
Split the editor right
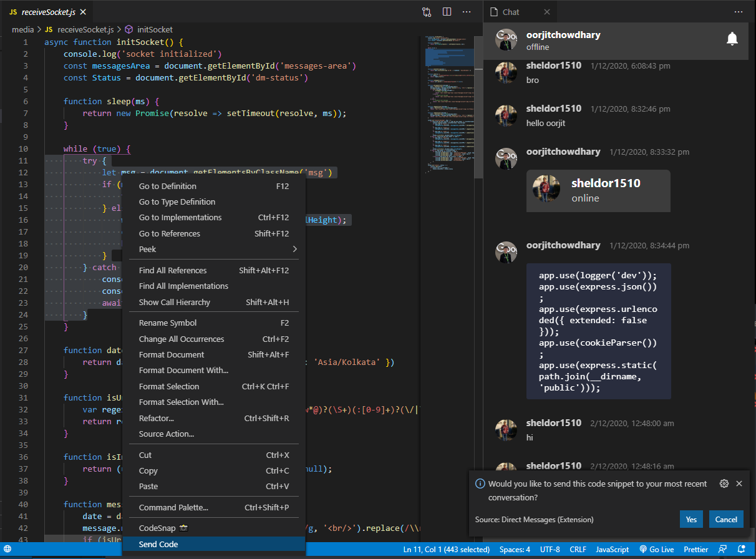click(447, 12)
